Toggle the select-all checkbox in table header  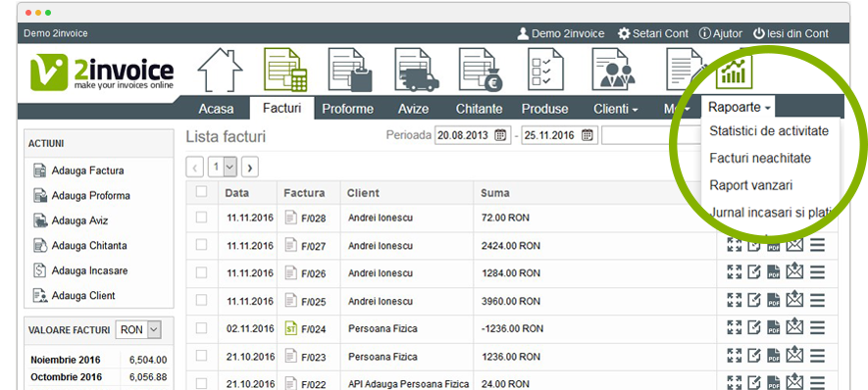(x=201, y=191)
